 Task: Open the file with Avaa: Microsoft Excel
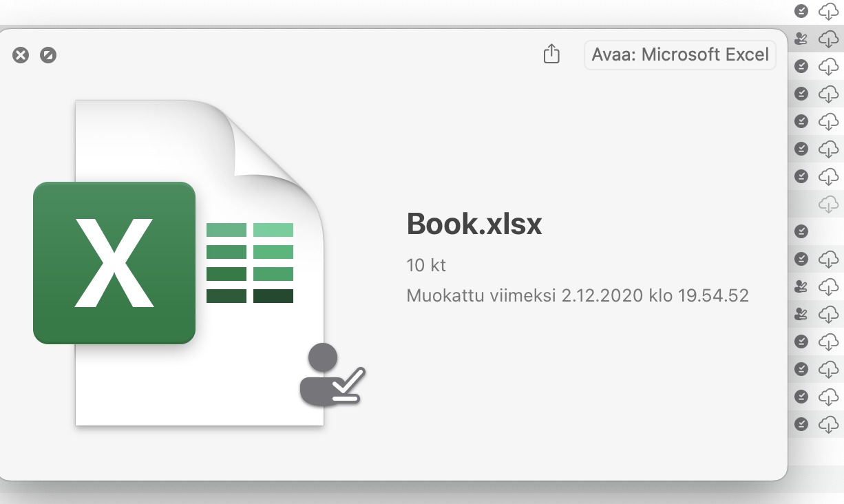tap(679, 54)
